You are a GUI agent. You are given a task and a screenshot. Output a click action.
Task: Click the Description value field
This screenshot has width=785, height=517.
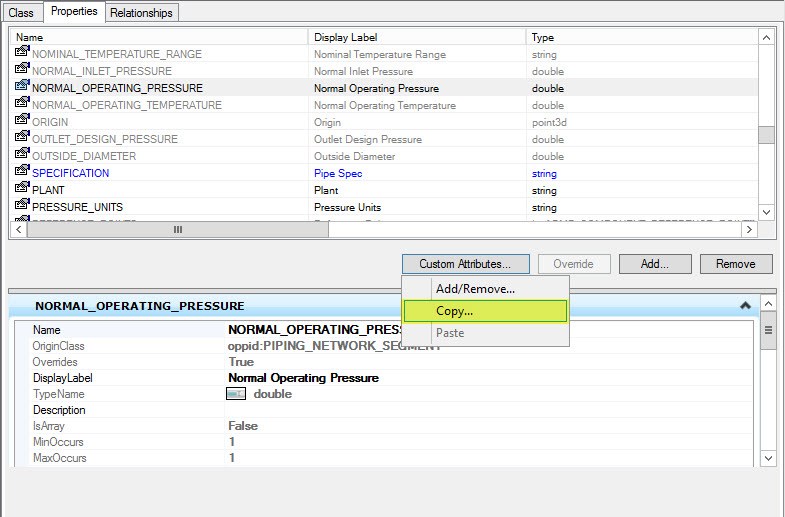pyautogui.click(x=488, y=410)
